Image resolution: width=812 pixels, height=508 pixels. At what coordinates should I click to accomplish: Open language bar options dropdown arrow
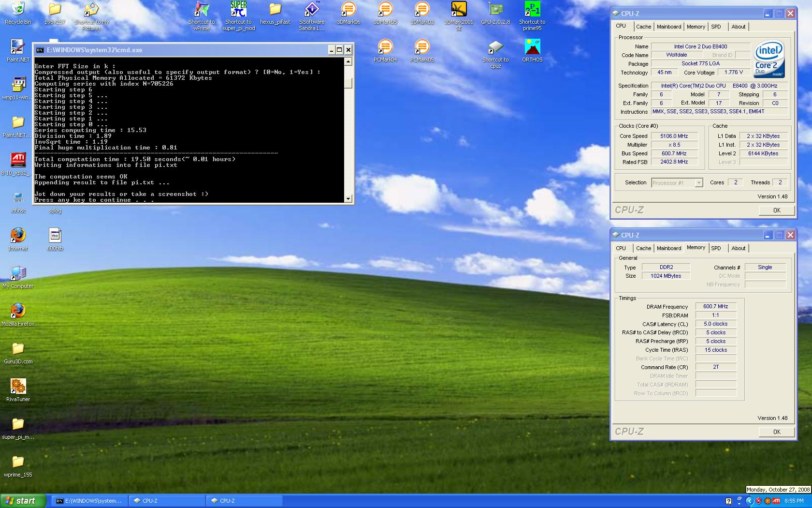point(739,504)
